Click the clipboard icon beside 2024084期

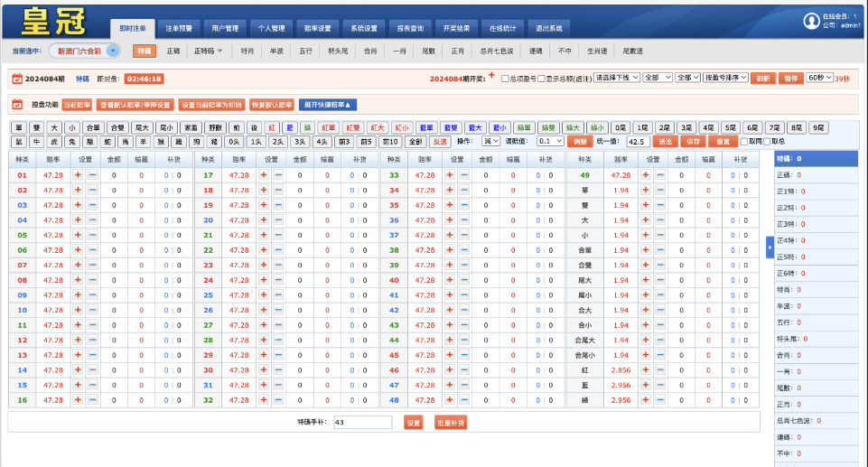pyautogui.click(x=17, y=79)
